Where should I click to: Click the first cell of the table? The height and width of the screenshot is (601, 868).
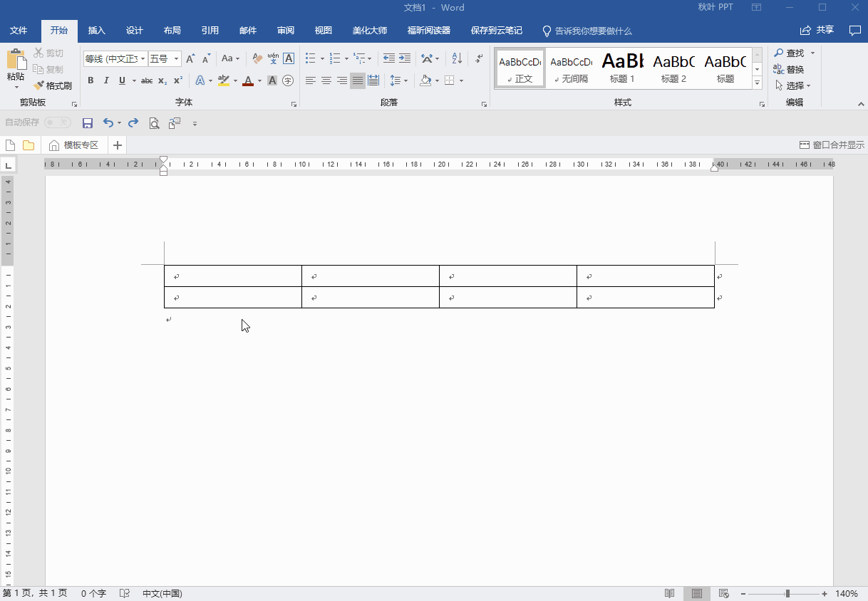coord(233,276)
